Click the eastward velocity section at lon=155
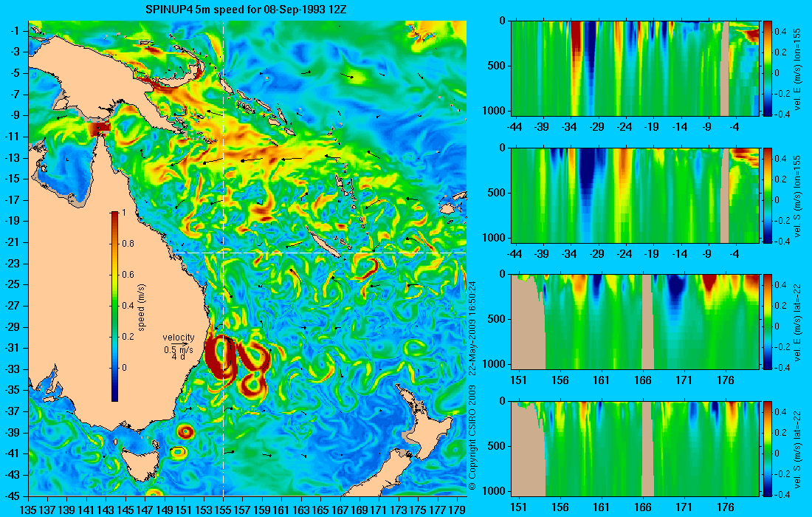The image size is (812, 517). (635, 69)
